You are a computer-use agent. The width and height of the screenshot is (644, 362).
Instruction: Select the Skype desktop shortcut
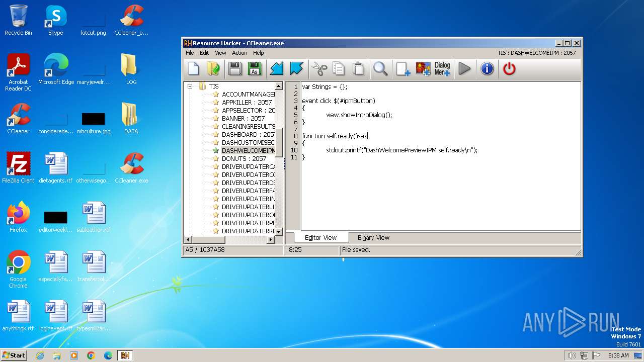55,20
